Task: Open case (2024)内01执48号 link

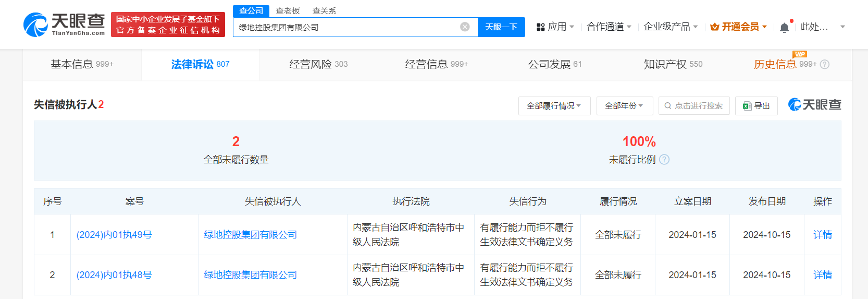Action: point(114,275)
